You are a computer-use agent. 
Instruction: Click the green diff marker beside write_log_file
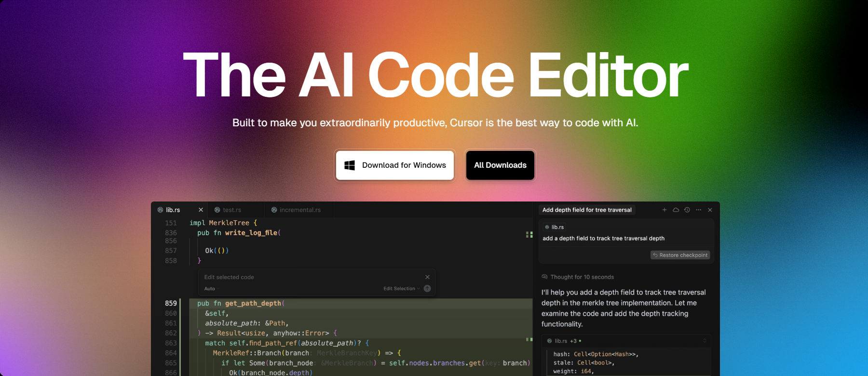pos(529,235)
